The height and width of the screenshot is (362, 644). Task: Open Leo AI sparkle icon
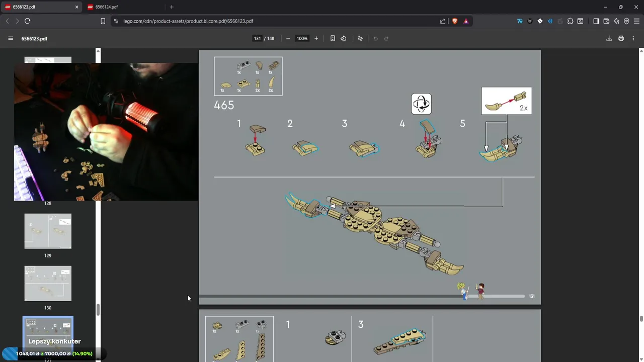pyautogui.click(x=616, y=21)
